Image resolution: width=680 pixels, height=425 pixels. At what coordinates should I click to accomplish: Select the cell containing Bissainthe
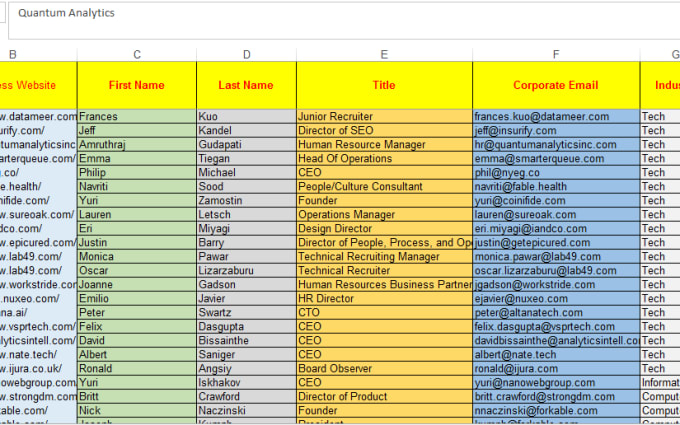[x=247, y=340]
